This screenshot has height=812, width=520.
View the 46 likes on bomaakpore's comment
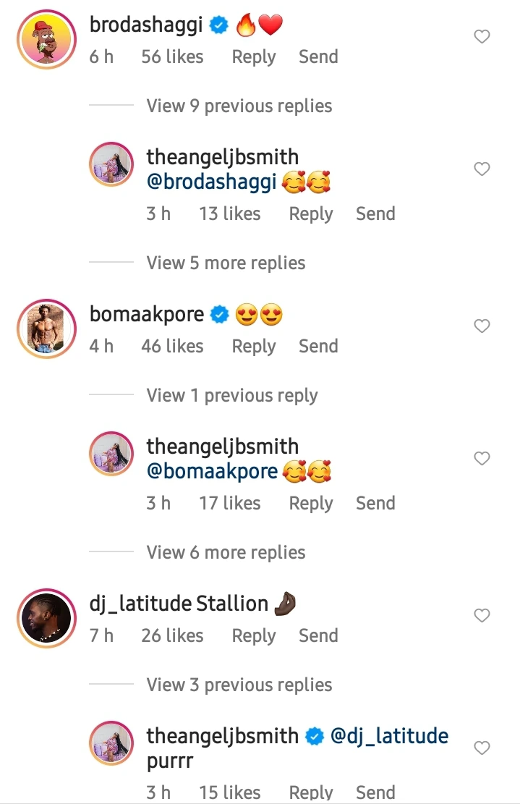(172, 346)
